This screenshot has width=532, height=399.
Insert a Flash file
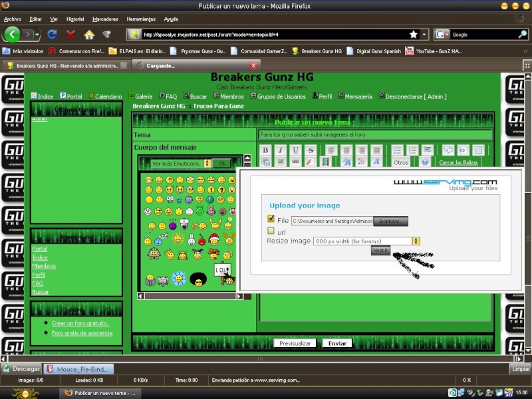[311, 162]
